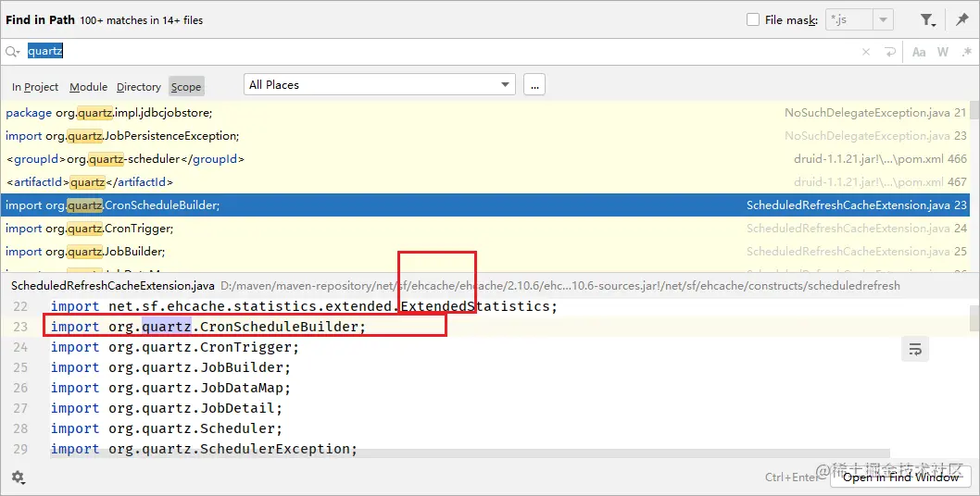Screen dimensions: 980x496
Task: Click the preview horizontal scrollbar
Action: pyautogui.click(x=470, y=453)
